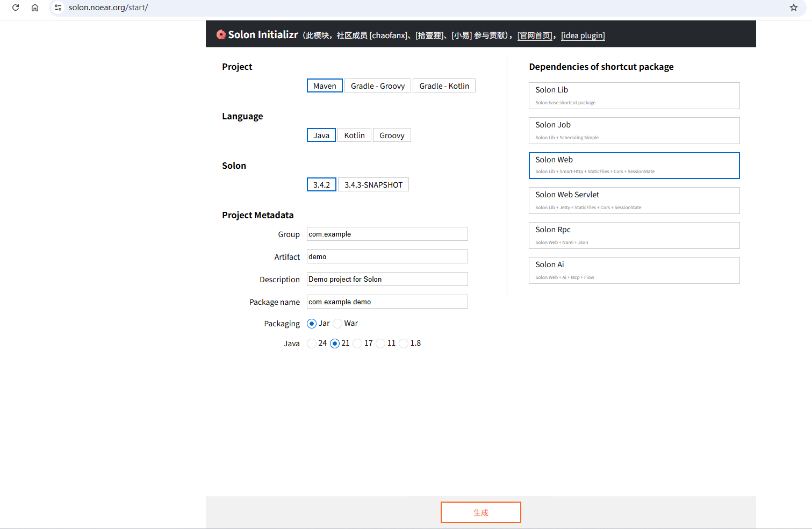Select Groovy as the language
Viewport: 812px width, 529px height.
(392, 135)
